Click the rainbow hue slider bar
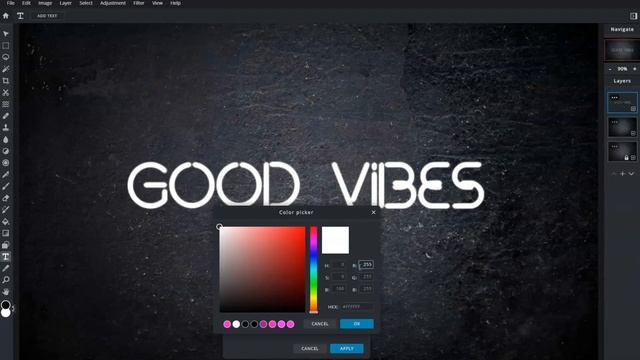640x360 pixels. [x=313, y=269]
